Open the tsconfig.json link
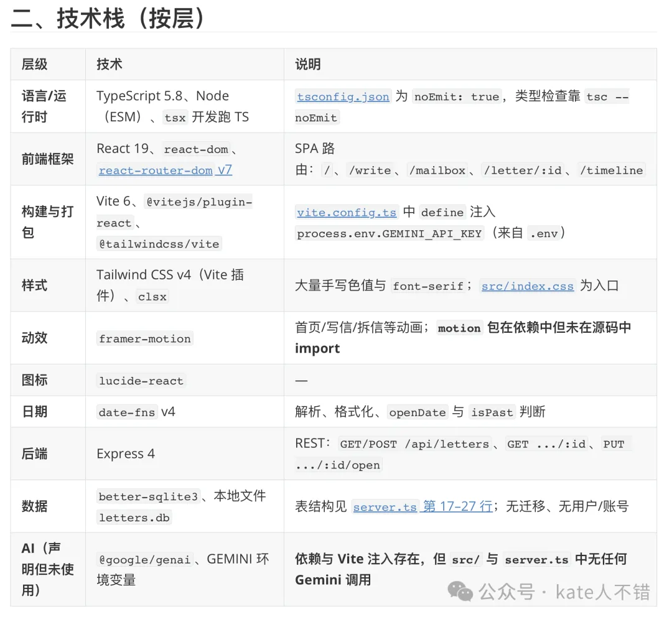 tap(343, 96)
